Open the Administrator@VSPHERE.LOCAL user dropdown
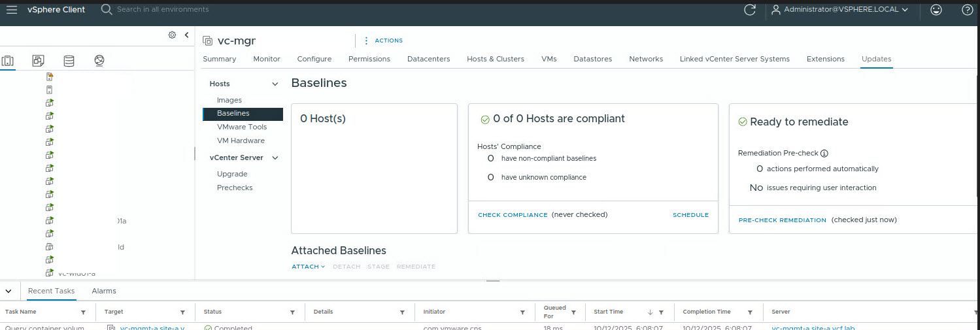Image resolution: width=980 pixels, height=330 pixels. coord(839,10)
